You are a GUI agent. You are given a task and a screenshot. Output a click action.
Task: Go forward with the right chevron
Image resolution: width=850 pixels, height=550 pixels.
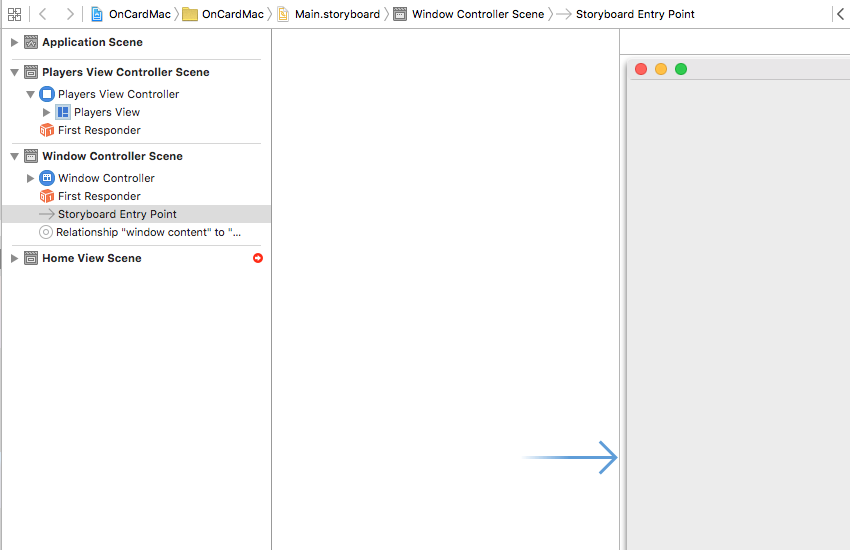69,14
